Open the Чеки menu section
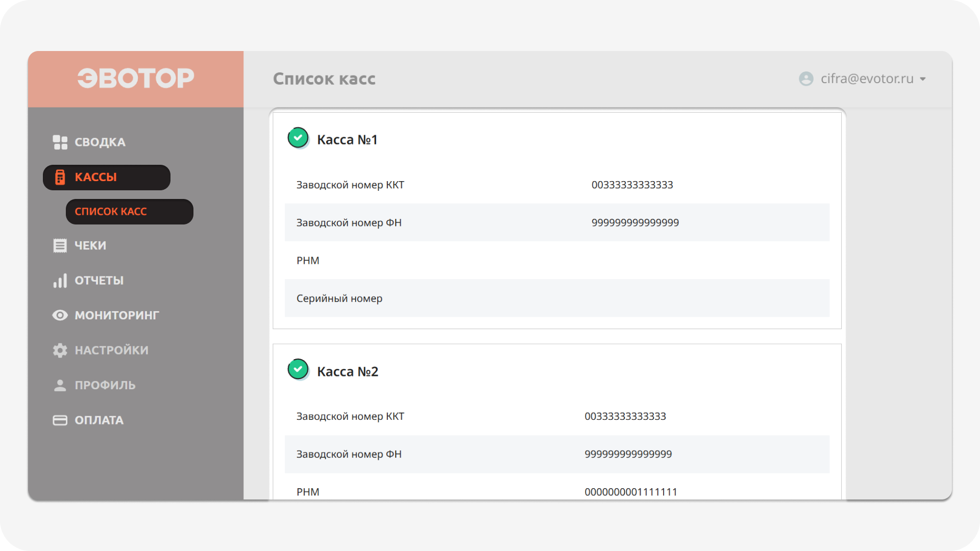 point(90,245)
